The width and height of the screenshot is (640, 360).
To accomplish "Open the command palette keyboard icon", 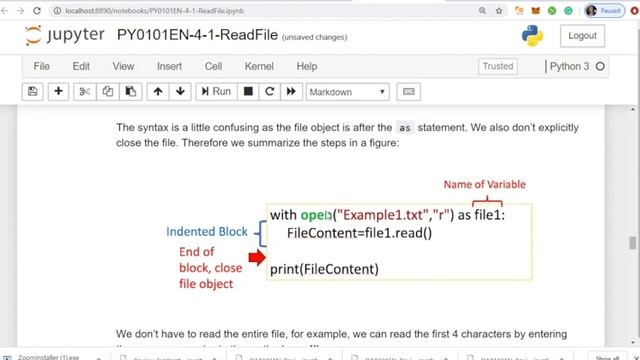I will tap(409, 91).
